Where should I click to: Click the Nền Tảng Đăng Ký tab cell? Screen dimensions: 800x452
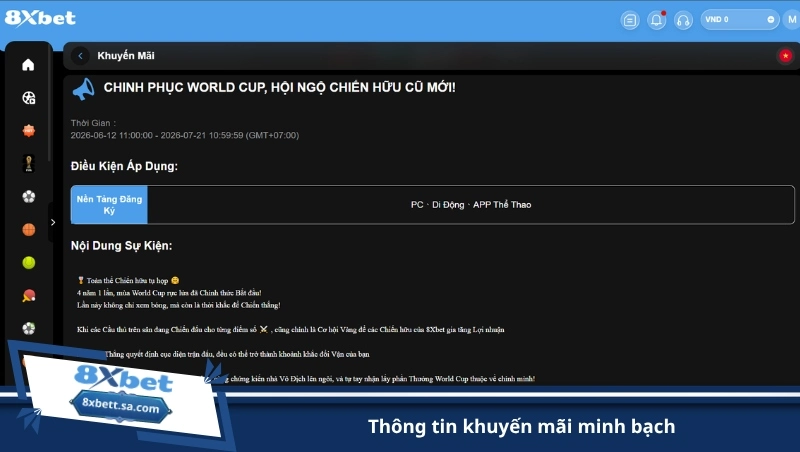pos(109,205)
